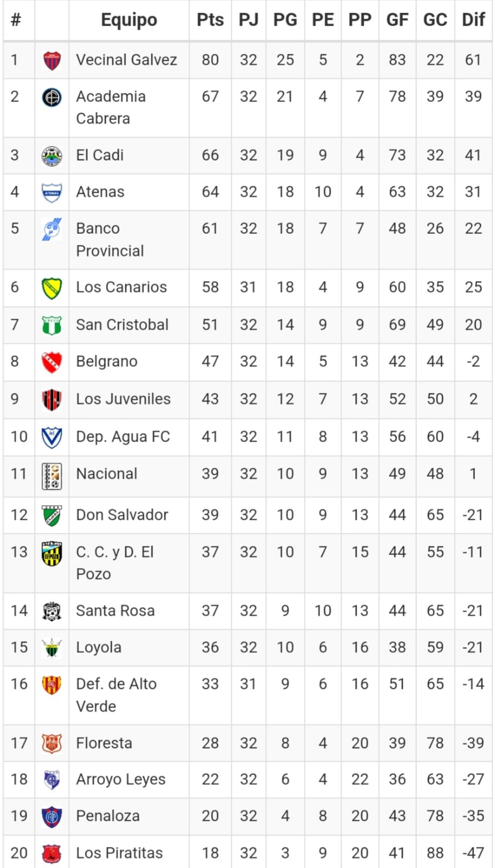
Task: Click the Vecinal Galvez team crest
Action: (x=52, y=60)
